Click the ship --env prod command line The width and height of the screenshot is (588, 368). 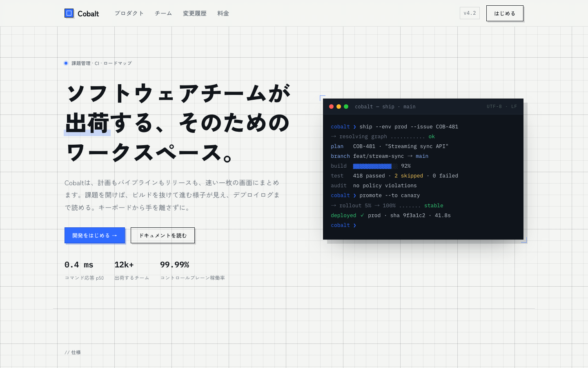394,127
